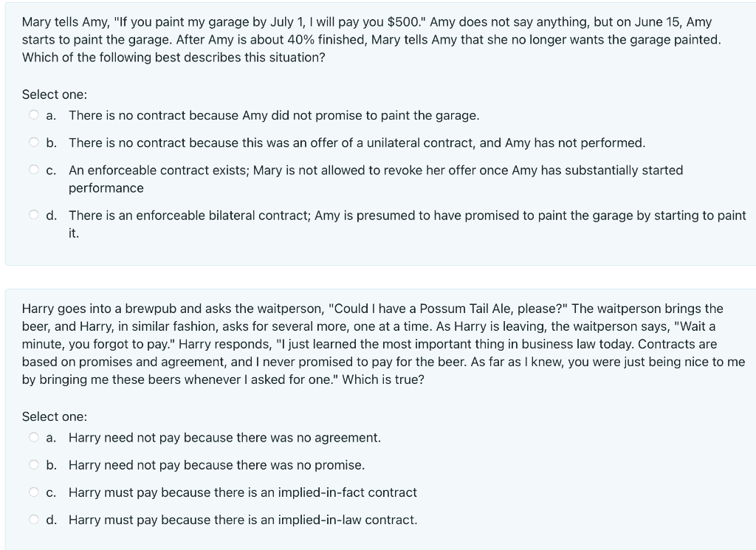The height and width of the screenshot is (550, 756).
Task: Choose the implied-in-fact contract answer
Action: tap(34, 492)
